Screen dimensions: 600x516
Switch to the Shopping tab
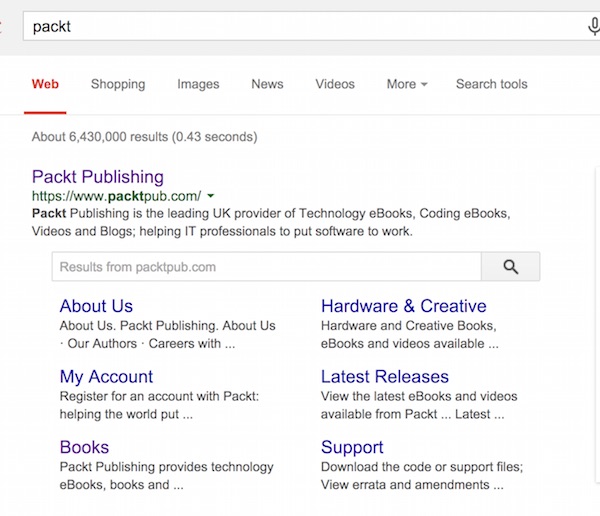coord(118,84)
